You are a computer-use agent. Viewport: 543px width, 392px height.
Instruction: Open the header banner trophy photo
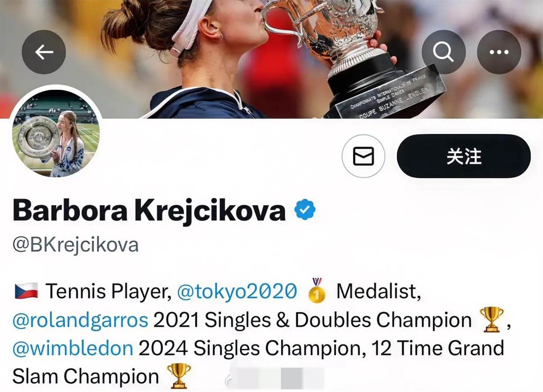point(271,59)
